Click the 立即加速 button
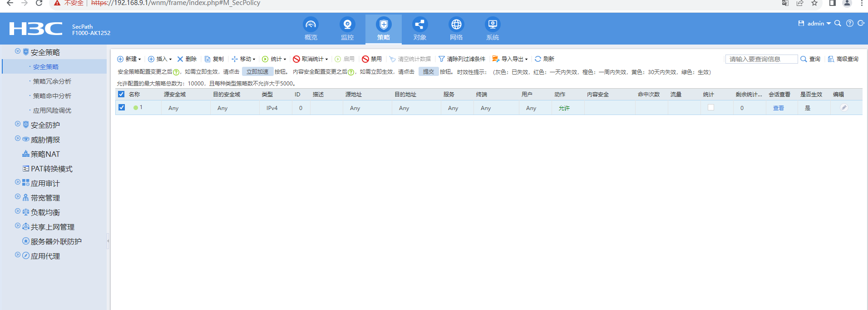 pyautogui.click(x=257, y=72)
